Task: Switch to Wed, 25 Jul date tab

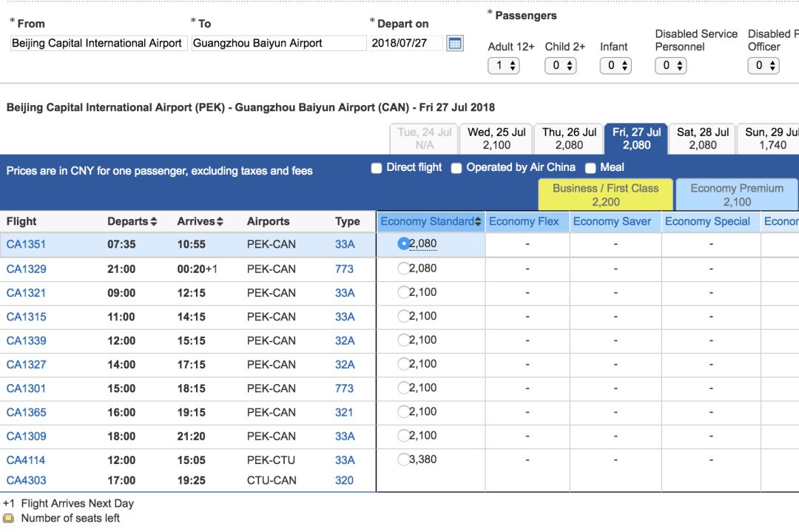Action: point(496,138)
